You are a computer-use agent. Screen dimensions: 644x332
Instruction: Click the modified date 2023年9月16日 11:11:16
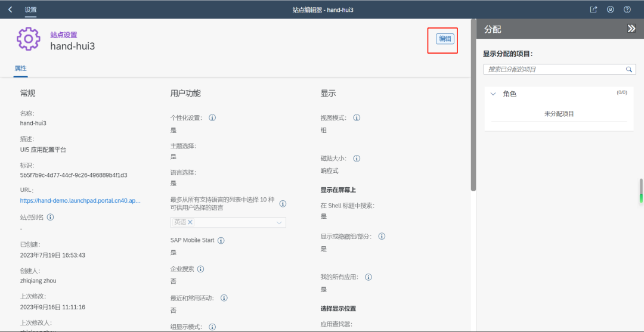(x=52, y=307)
